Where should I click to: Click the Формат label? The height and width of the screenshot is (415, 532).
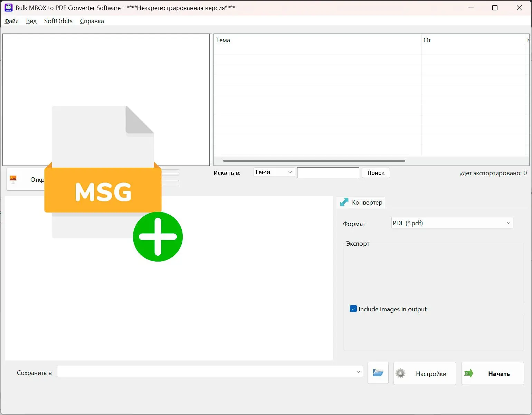pos(354,224)
